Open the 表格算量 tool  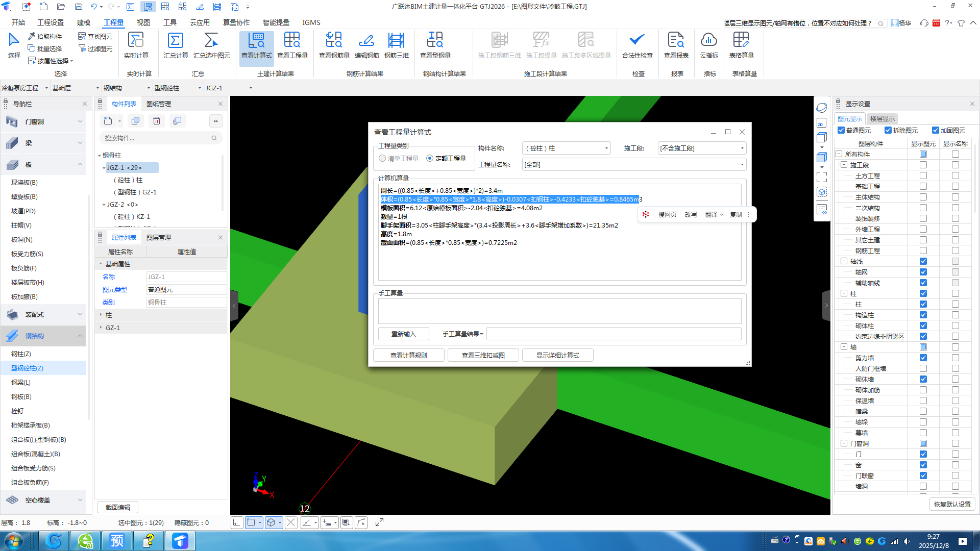tap(741, 41)
